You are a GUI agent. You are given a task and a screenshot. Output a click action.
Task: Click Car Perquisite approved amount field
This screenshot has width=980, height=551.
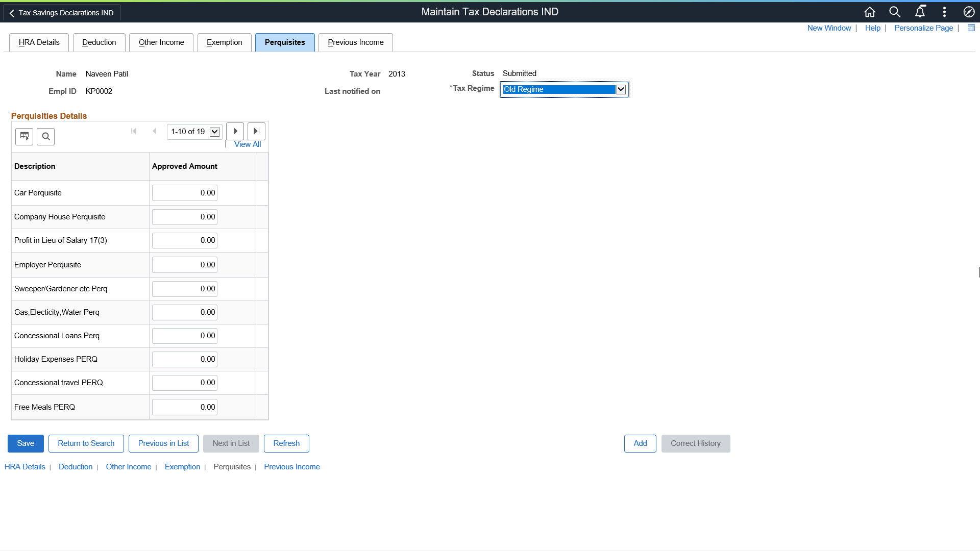tap(184, 193)
